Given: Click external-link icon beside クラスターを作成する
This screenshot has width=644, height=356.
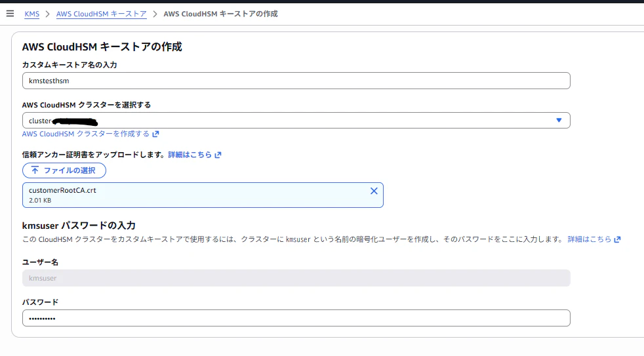Looking at the screenshot, I should pos(155,134).
